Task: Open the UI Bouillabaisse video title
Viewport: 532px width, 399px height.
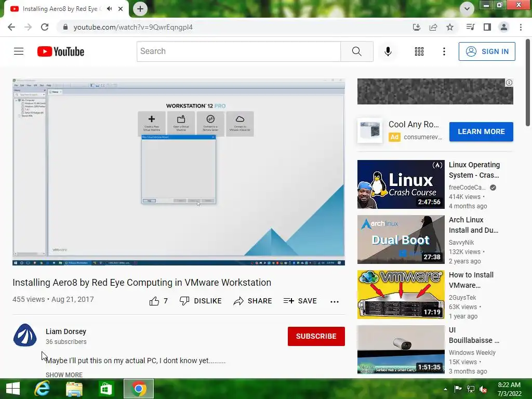Action: click(x=474, y=335)
